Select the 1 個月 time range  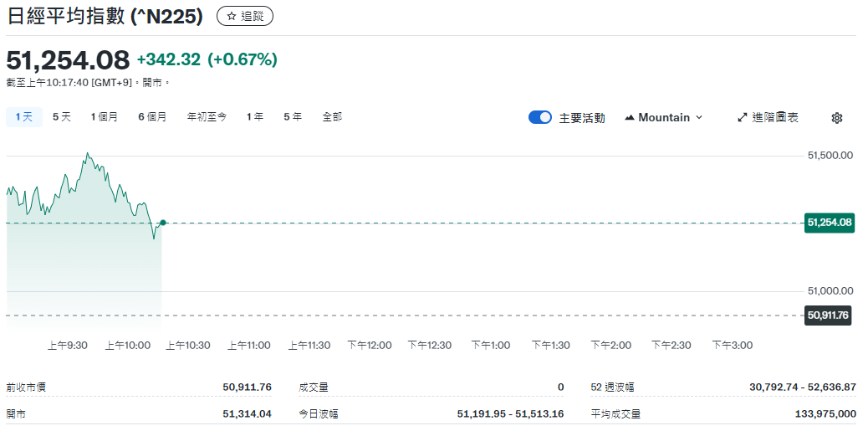click(105, 117)
